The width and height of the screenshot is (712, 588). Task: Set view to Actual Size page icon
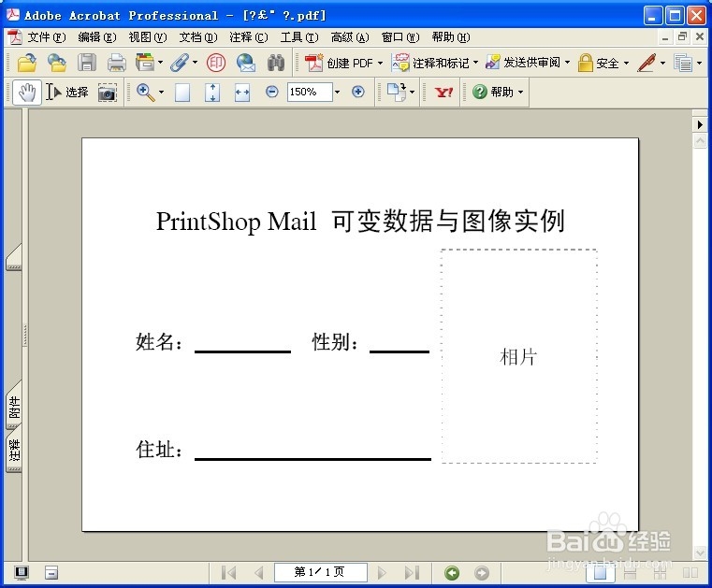point(182,93)
